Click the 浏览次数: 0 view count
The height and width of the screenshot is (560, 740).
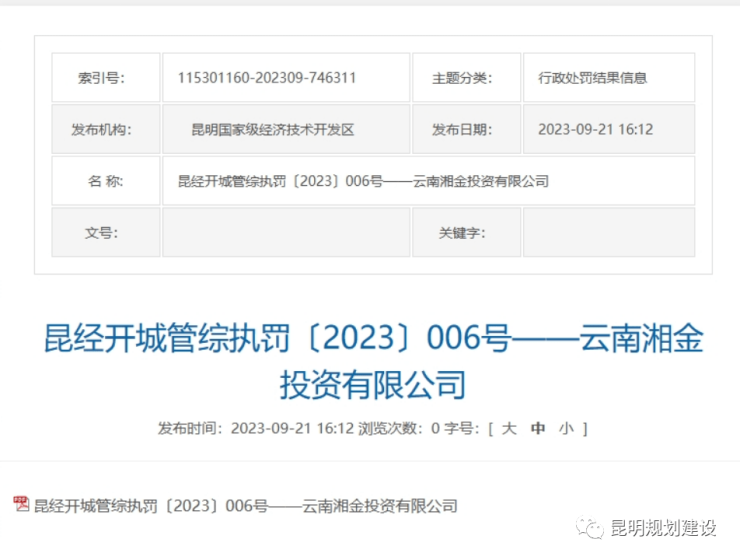[399, 428]
